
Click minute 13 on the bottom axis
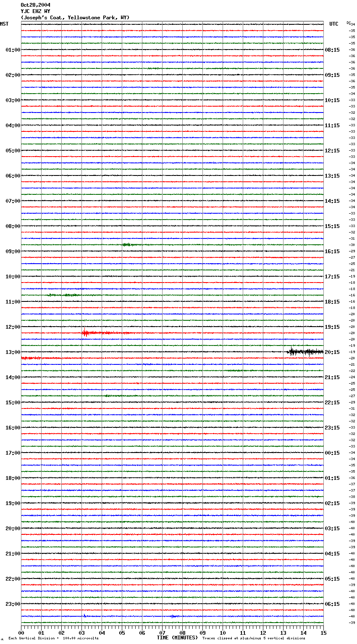coord(283,633)
